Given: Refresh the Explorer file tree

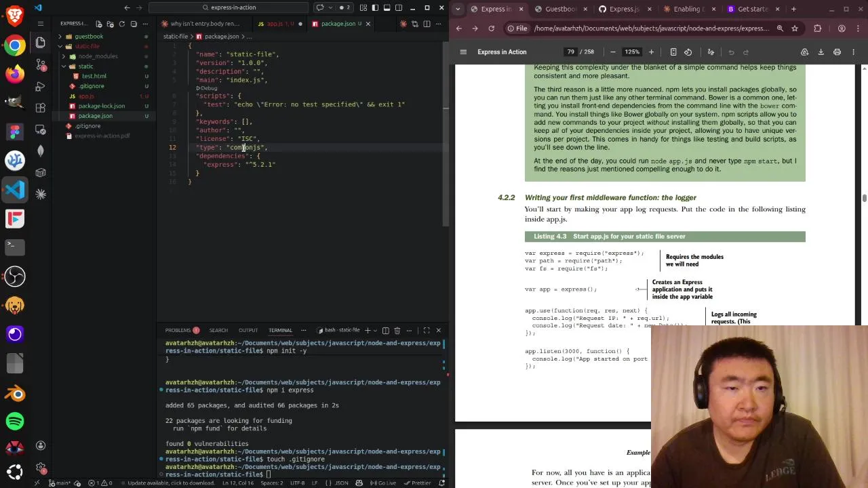Looking at the screenshot, I should pos(122,24).
